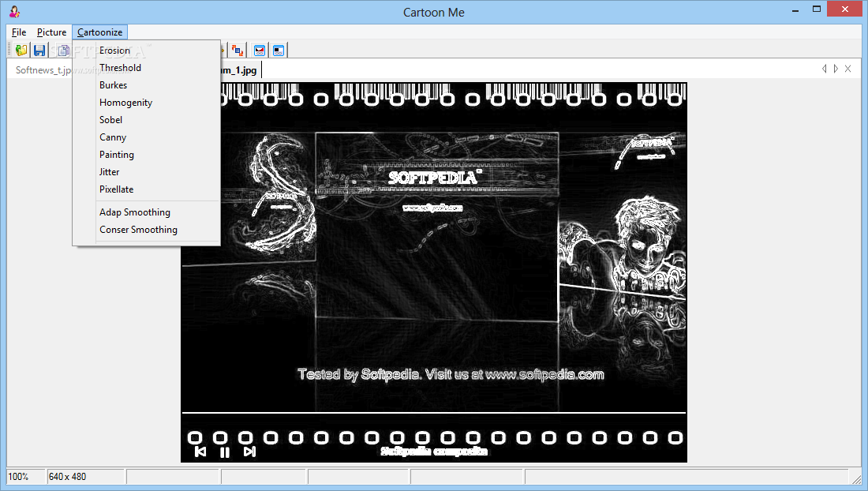The width and height of the screenshot is (868, 491).
Task: Click the Cartoon Me app icon in title bar
Action: pyautogui.click(x=14, y=11)
